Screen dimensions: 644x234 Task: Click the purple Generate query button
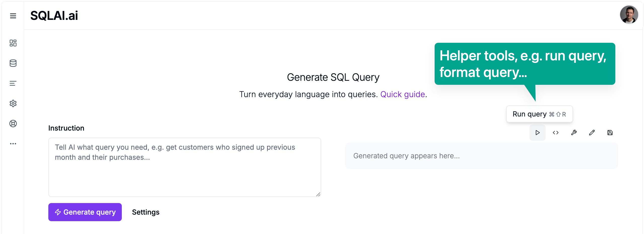point(85,212)
